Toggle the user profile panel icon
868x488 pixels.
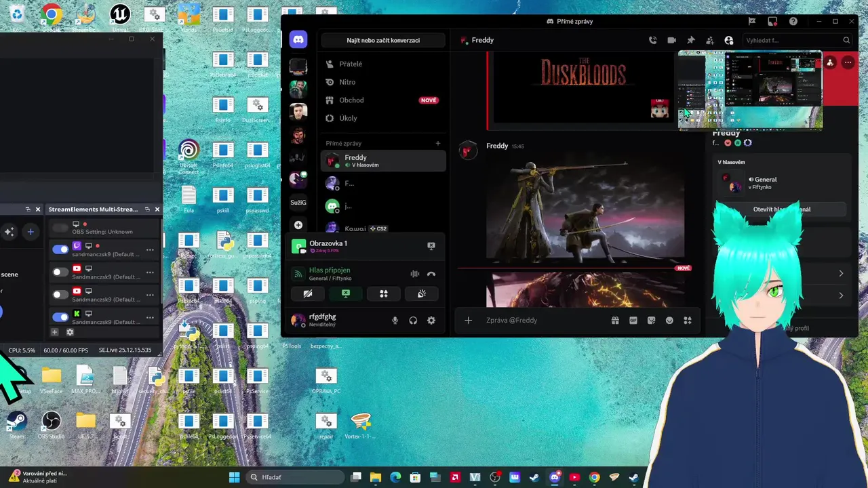[x=728, y=40]
